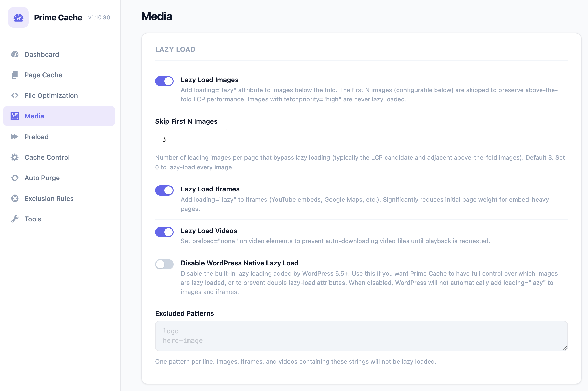
Task: Open the Dashboard menu item
Action: [x=59, y=54]
